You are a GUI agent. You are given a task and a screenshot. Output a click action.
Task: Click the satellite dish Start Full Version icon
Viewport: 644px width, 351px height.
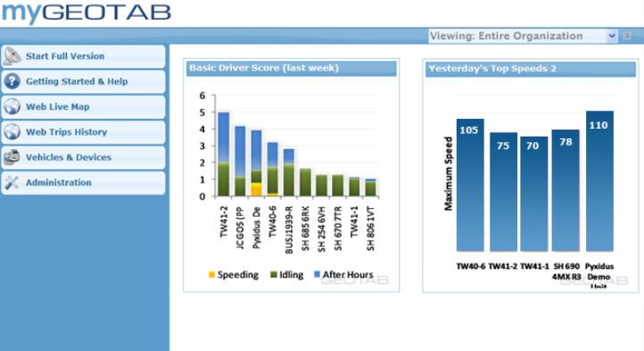(x=12, y=56)
